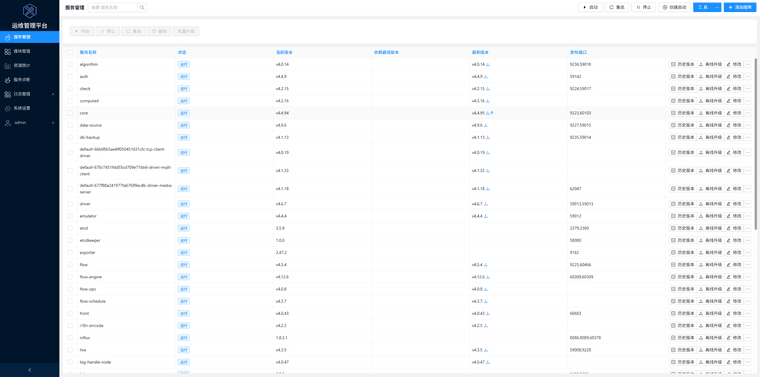
Task: Open more actions menu for flow-opc row
Action: (x=747, y=289)
